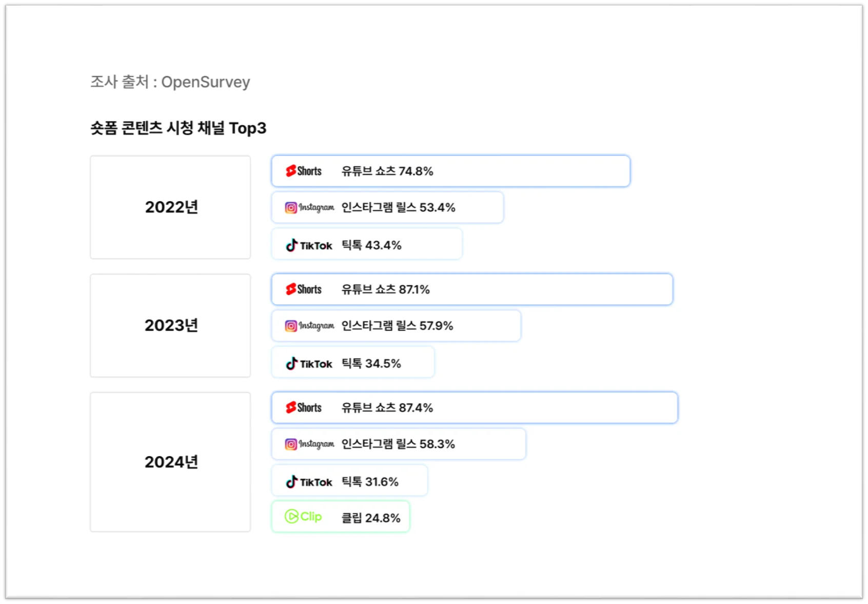
Task: Click the Shorts logo beside 87.4%
Action: tap(304, 407)
